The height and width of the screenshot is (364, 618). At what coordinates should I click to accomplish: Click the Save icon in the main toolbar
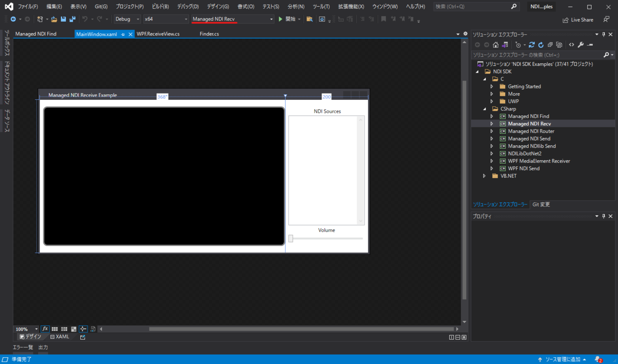[63, 19]
